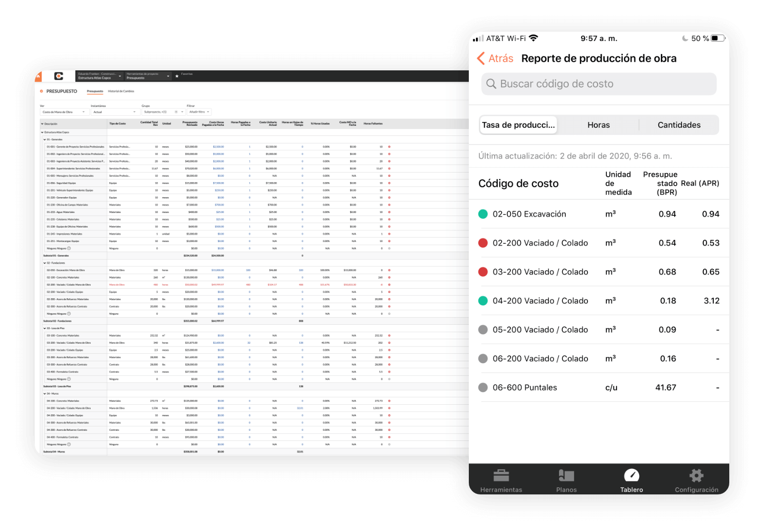Tap the Atrás back chevron icon

[481, 58]
